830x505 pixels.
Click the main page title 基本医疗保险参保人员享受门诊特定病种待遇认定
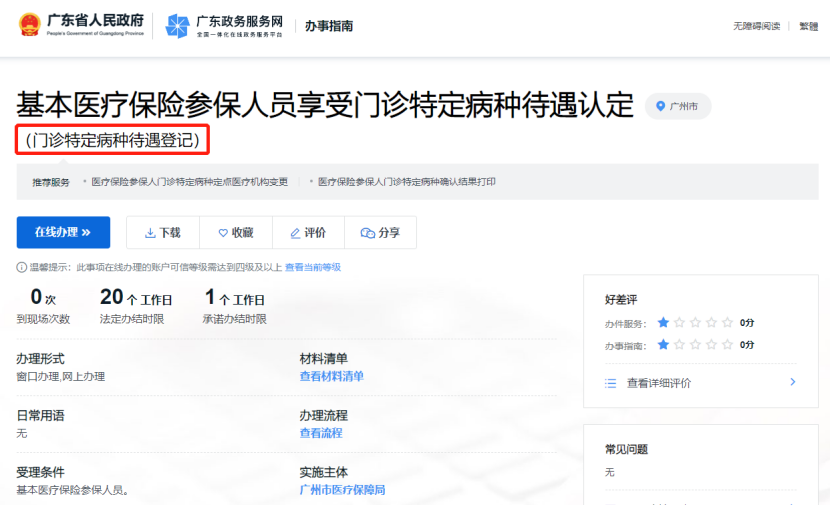(324, 105)
